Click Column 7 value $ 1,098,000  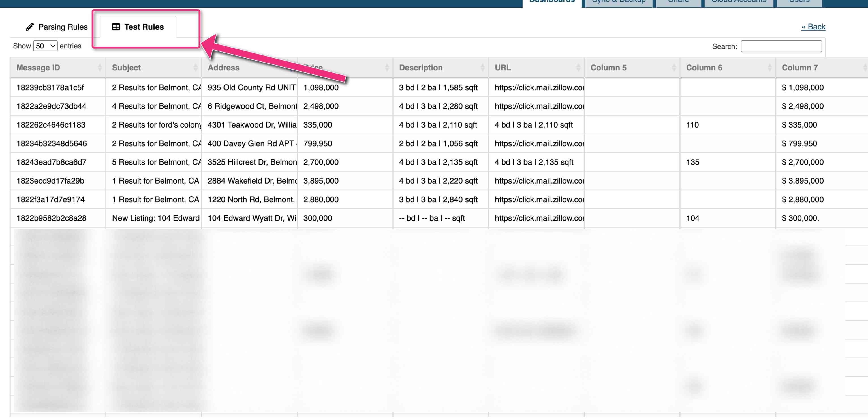(802, 87)
